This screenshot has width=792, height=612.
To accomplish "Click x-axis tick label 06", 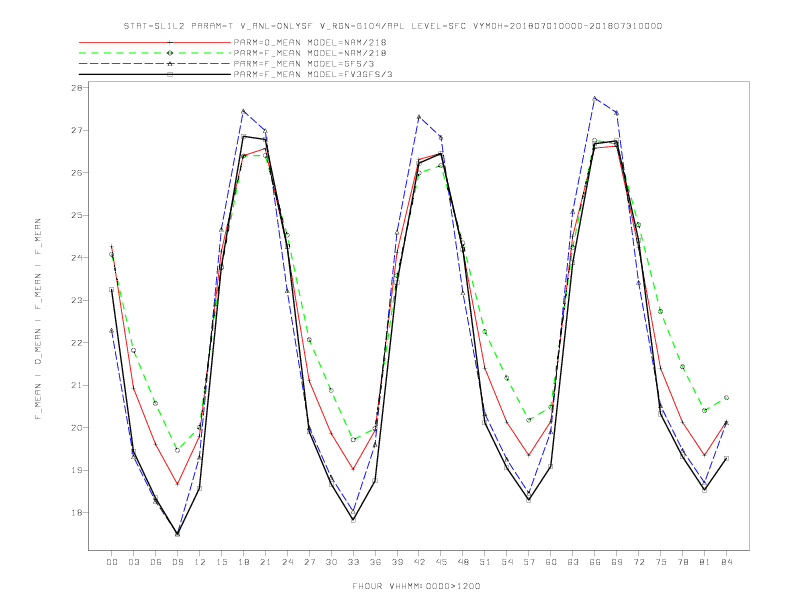I will pos(156,562).
